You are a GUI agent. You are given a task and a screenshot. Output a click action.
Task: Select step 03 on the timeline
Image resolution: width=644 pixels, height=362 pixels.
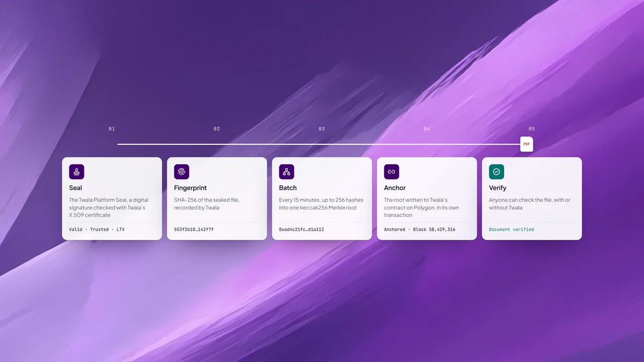[322, 129]
